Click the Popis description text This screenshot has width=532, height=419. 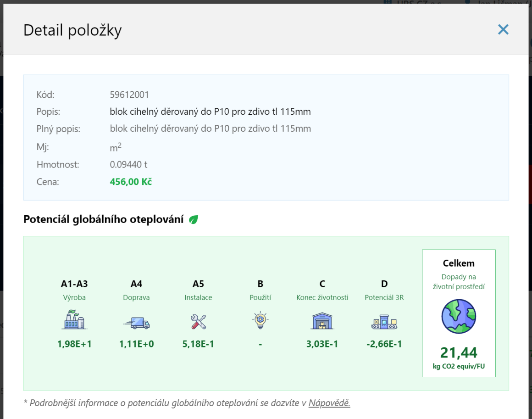click(210, 112)
